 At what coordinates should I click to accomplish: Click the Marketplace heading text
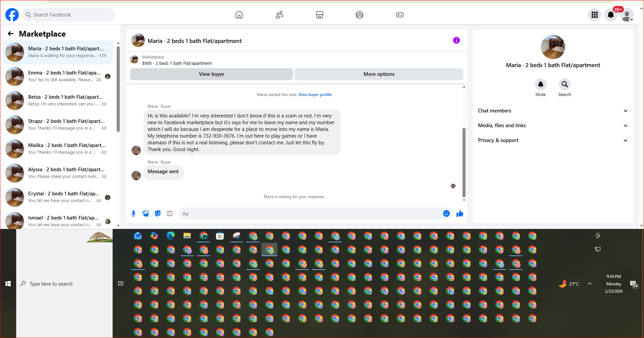click(42, 34)
